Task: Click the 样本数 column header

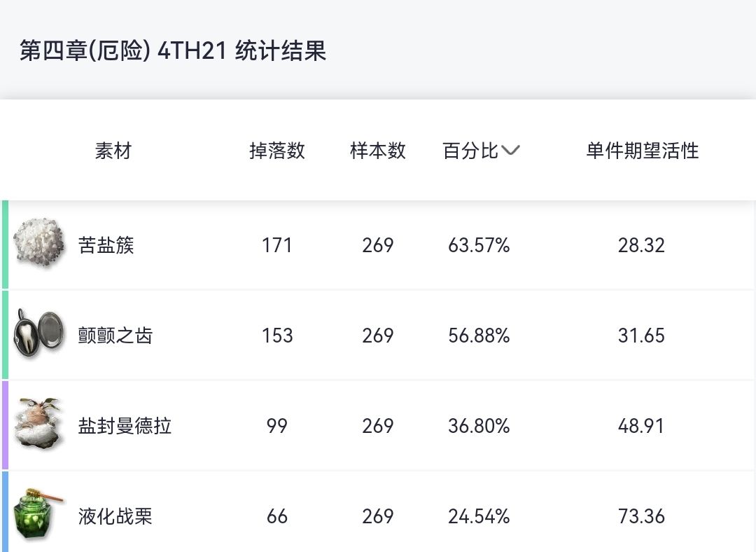Action: [378, 151]
